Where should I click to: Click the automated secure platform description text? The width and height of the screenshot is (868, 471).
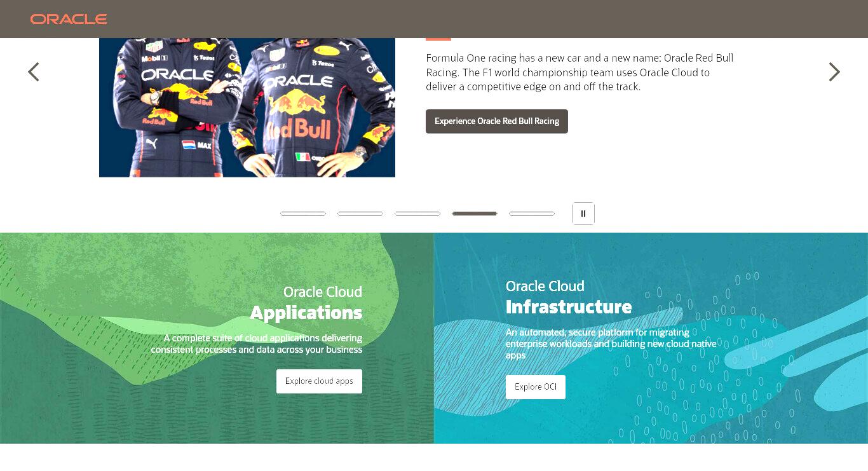(x=611, y=344)
